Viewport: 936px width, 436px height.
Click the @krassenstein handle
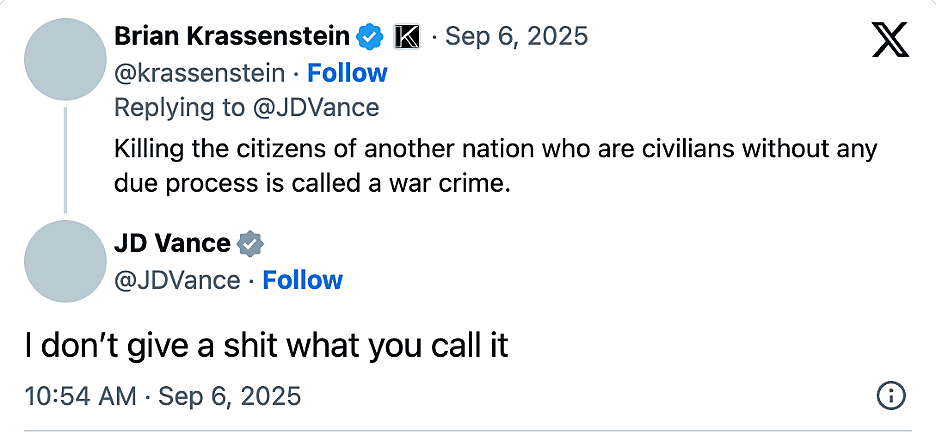point(199,73)
